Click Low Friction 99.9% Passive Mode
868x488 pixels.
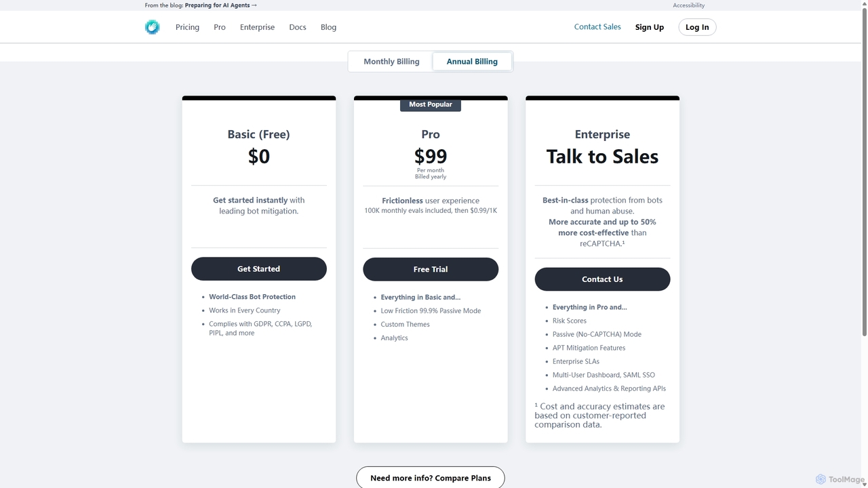pos(431,311)
